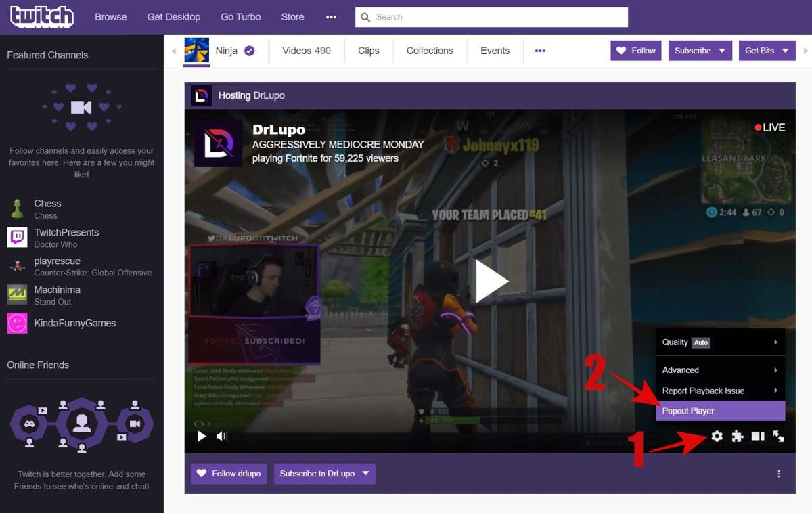This screenshot has height=513, width=812.
Task: Expand the Advanced submenu
Action: [x=720, y=370]
